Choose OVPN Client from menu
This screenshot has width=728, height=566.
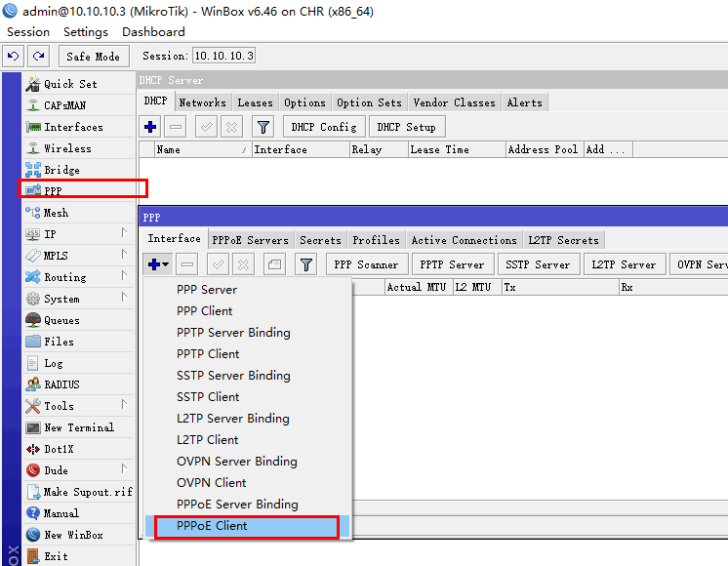point(248,483)
